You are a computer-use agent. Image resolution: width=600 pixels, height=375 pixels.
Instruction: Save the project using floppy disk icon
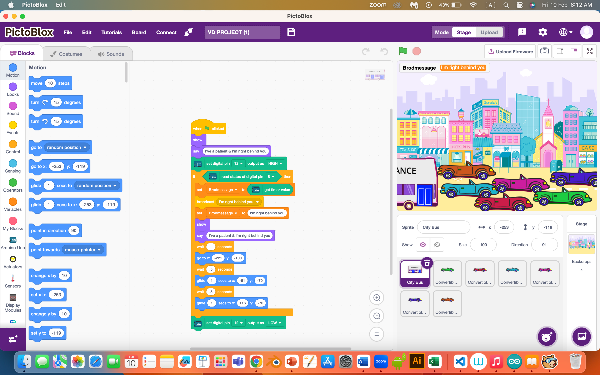point(291,32)
